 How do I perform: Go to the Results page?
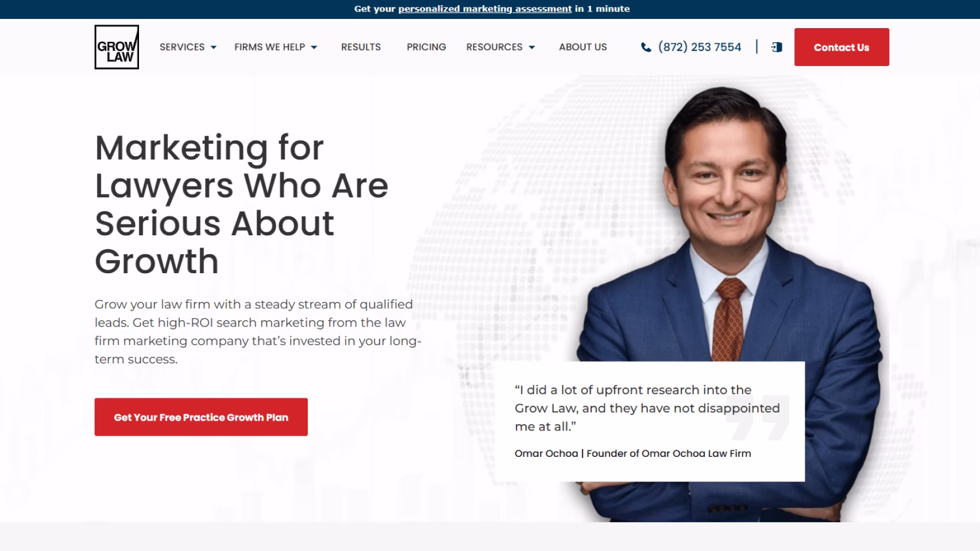[x=361, y=47]
